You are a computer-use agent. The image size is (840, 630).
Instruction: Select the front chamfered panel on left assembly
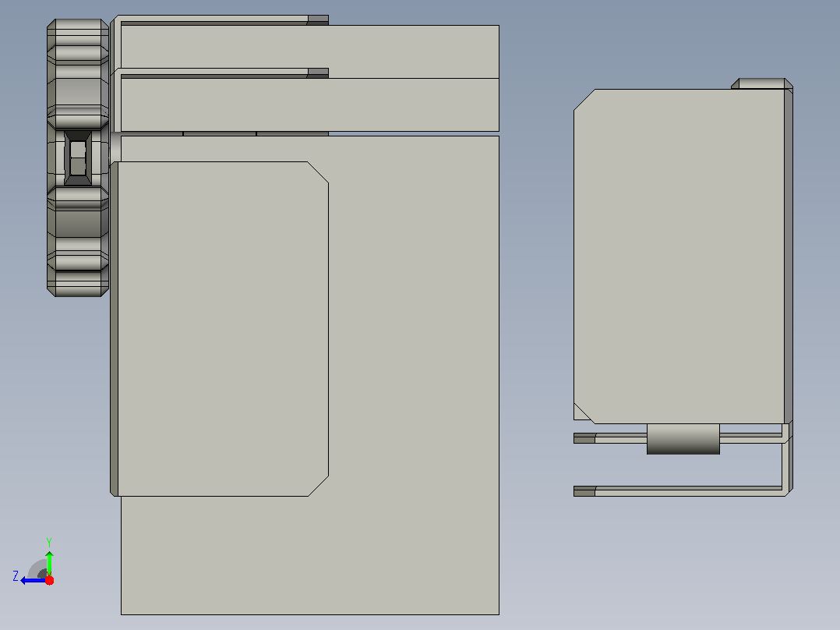coord(223,329)
